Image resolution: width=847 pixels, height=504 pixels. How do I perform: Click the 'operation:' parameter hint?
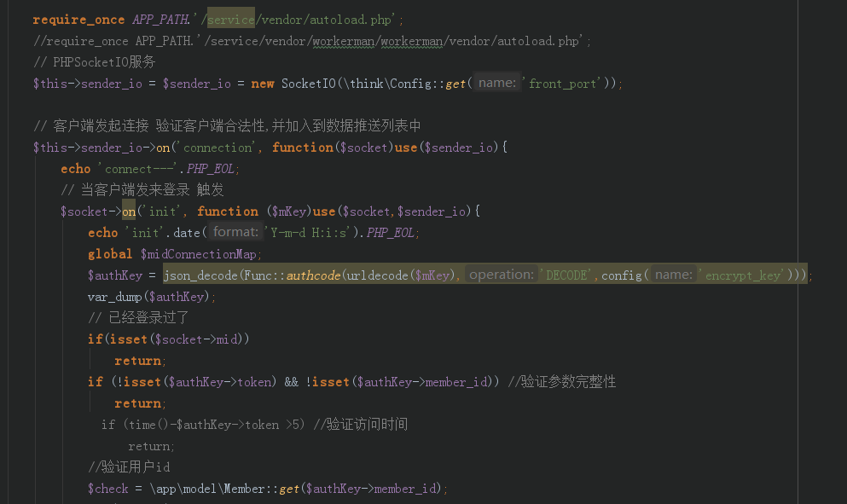pyautogui.click(x=502, y=275)
